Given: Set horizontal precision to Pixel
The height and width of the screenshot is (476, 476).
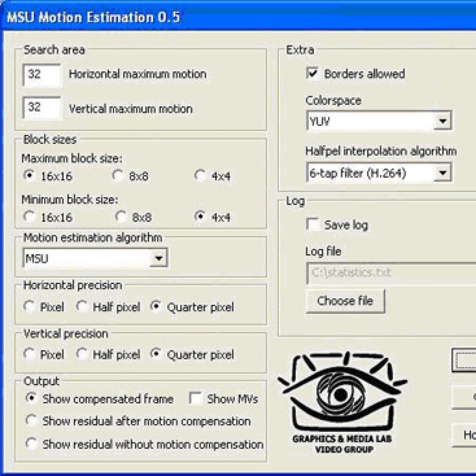Looking at the screenshot, I should (x=29, y=306).
